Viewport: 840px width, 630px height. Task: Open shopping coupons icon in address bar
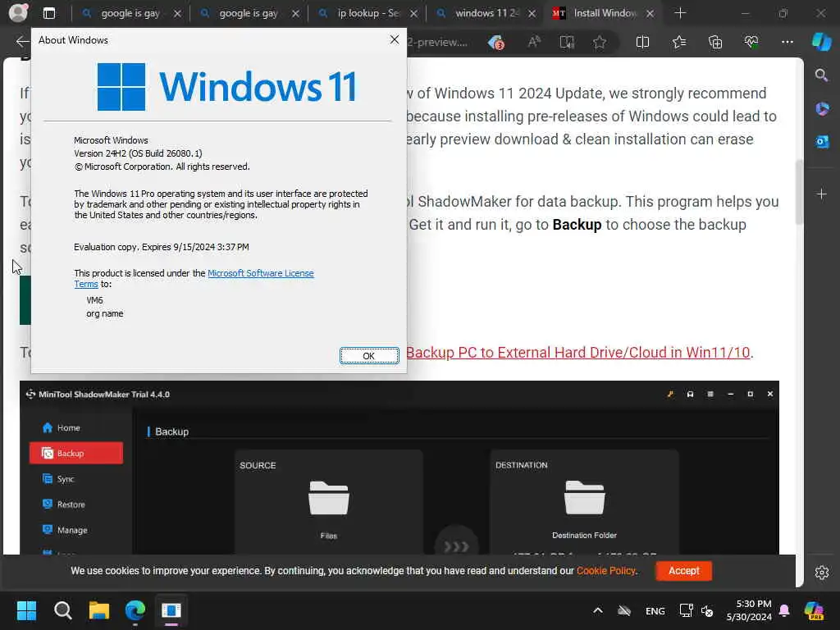(496, 42)
